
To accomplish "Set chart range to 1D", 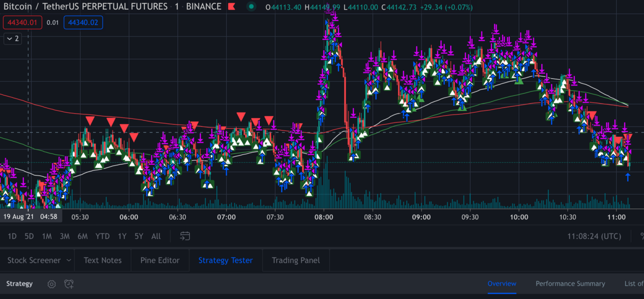I will coord(12,236).
